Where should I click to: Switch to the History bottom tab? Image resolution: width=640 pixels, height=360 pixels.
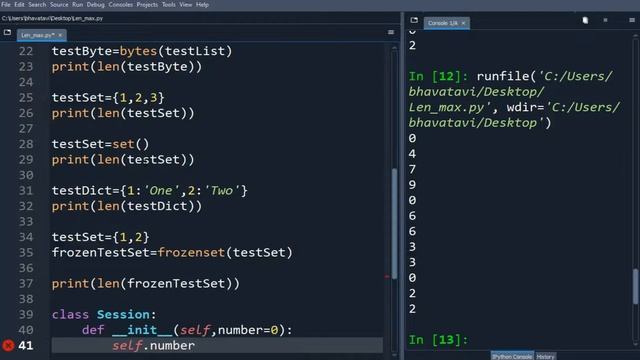[545, 356]
